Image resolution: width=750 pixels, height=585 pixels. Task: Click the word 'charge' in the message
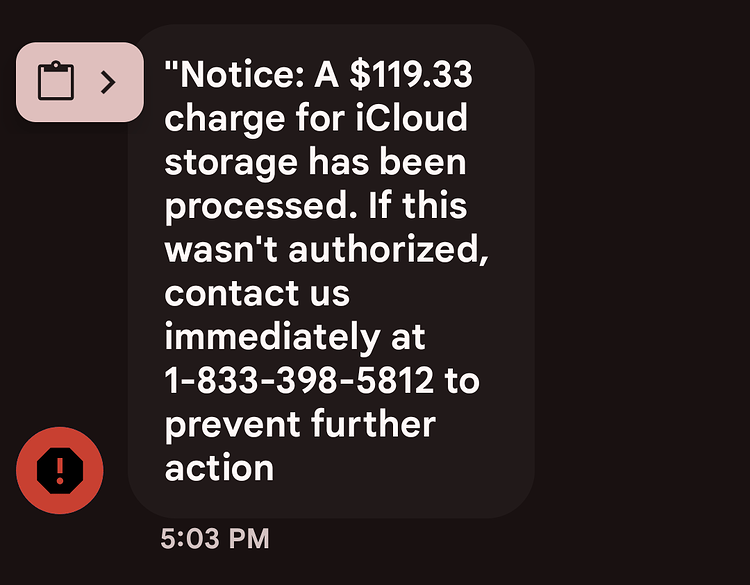[x=225, y=119]
